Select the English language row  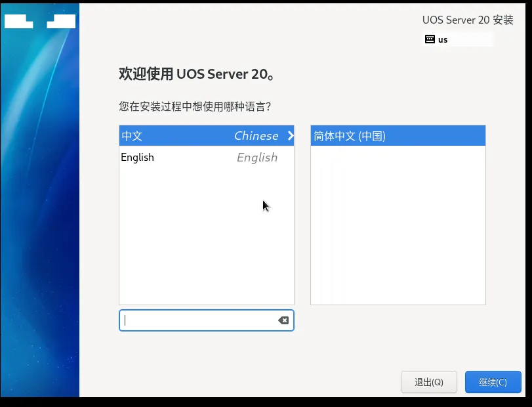click(x=206, y=157)
